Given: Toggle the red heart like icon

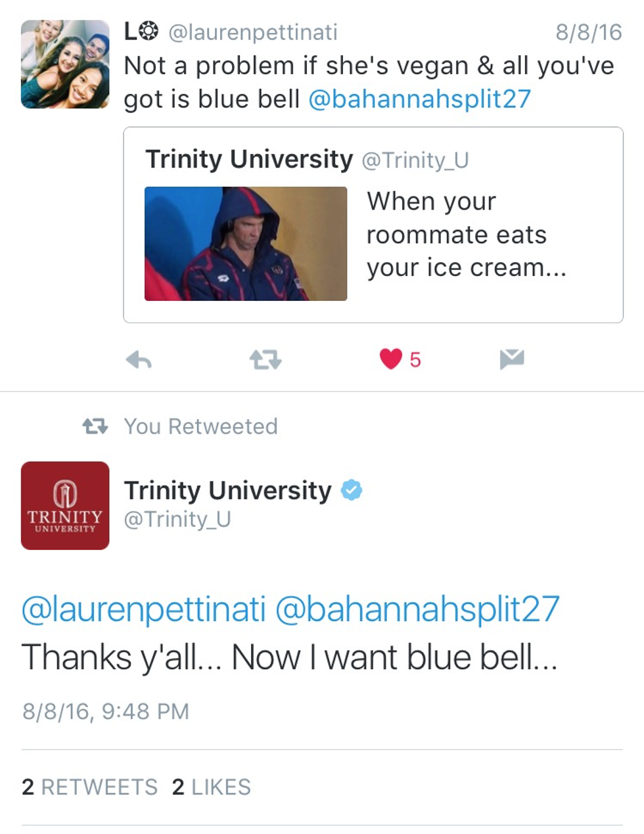Looking at the screenshot, I should tap(391, 359).
